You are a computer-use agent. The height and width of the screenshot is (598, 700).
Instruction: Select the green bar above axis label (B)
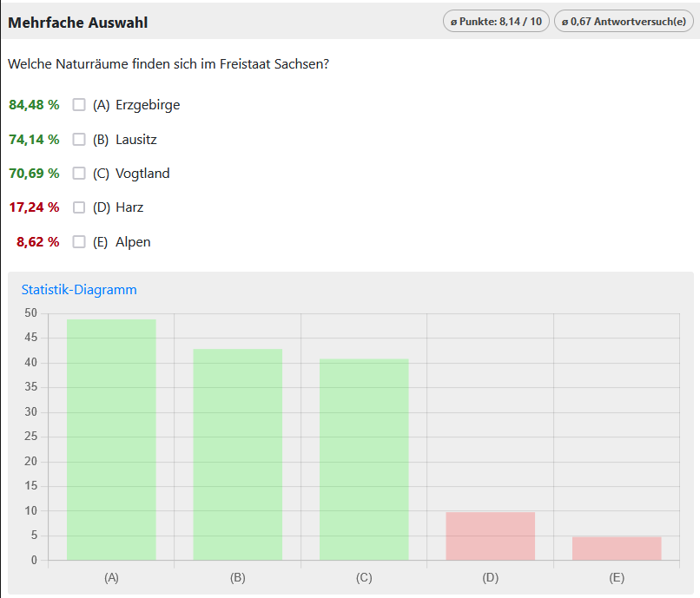238,454
